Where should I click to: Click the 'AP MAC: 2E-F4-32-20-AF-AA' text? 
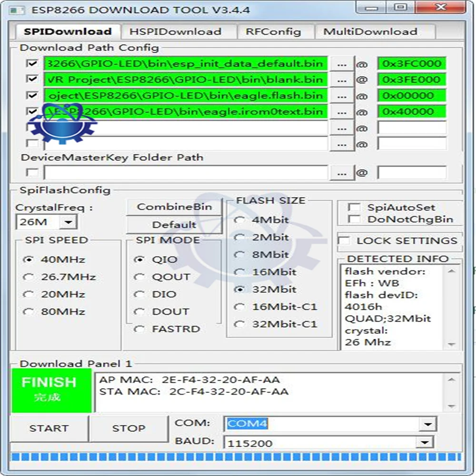[190, 380]
